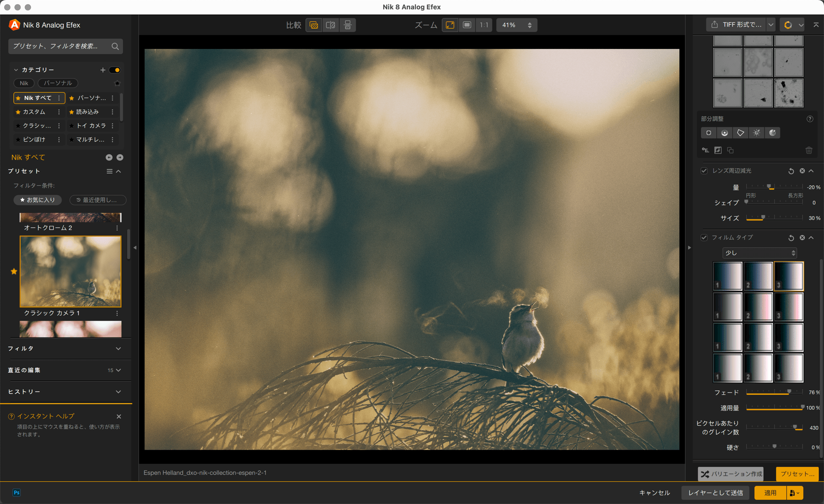
Task: Toggle favorite star on クラシック カメラ 1
Action: (14, 272)
